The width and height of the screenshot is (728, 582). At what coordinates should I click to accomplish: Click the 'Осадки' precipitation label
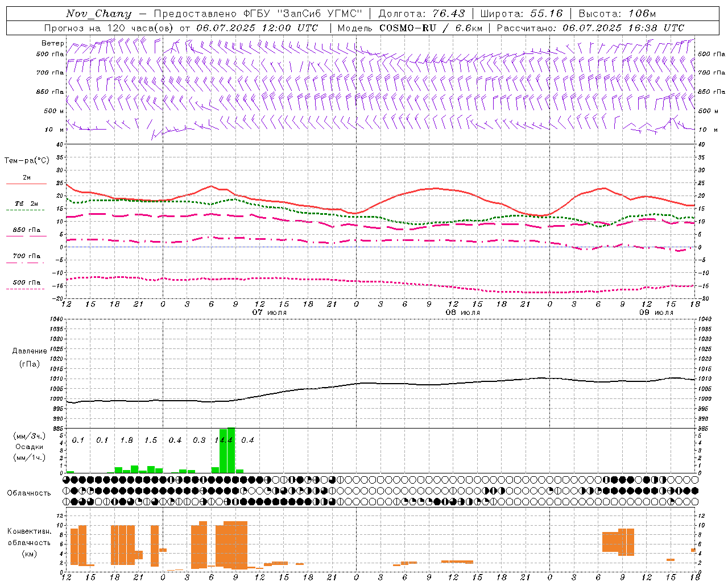30,447
